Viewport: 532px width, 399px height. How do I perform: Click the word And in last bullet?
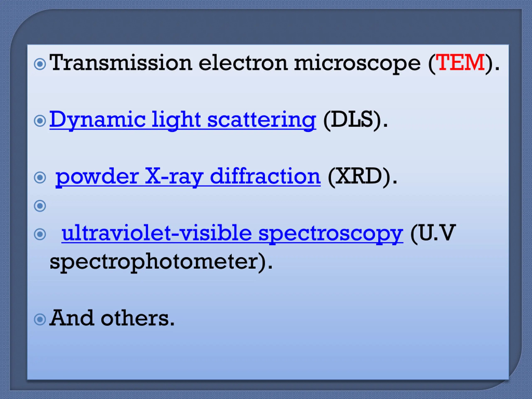click(72, 318)
